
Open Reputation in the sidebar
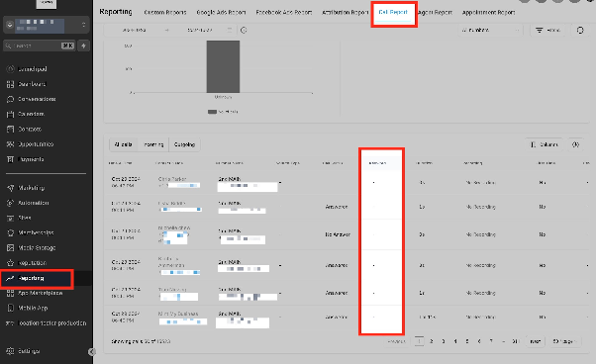(x=32, y=263)
